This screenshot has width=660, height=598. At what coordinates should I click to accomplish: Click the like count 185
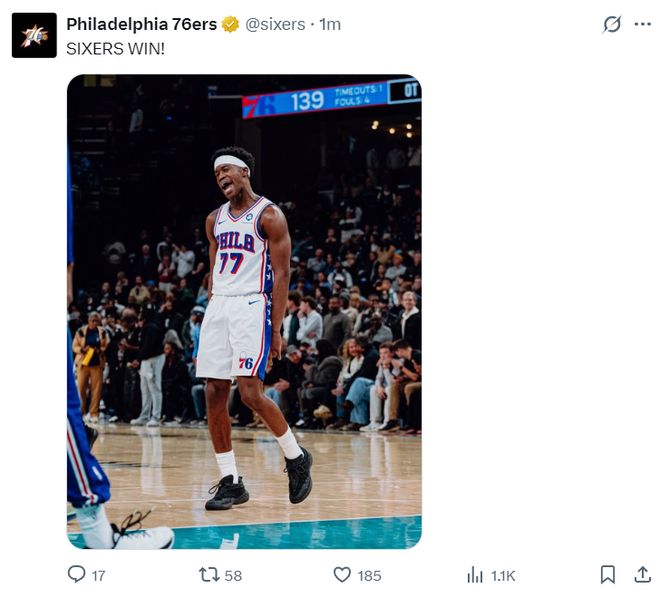tap(369, 576)
